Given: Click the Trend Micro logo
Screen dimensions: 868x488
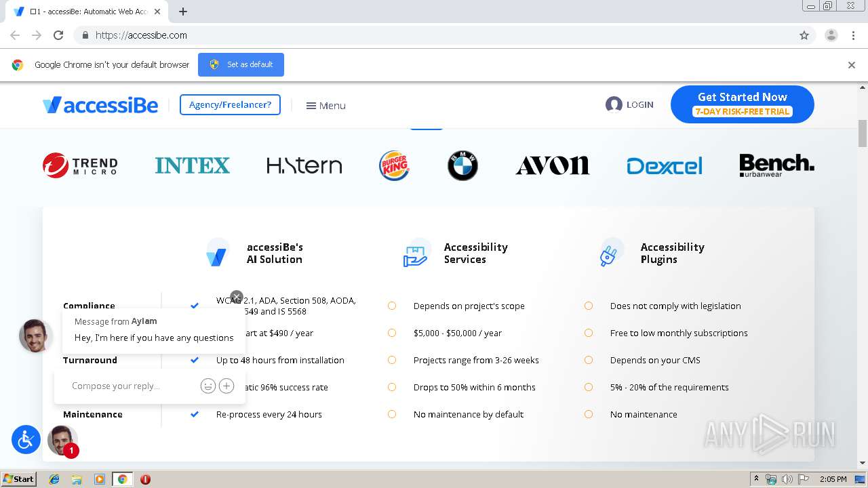Looking at the screenshot, I should [x=80, y=165].
